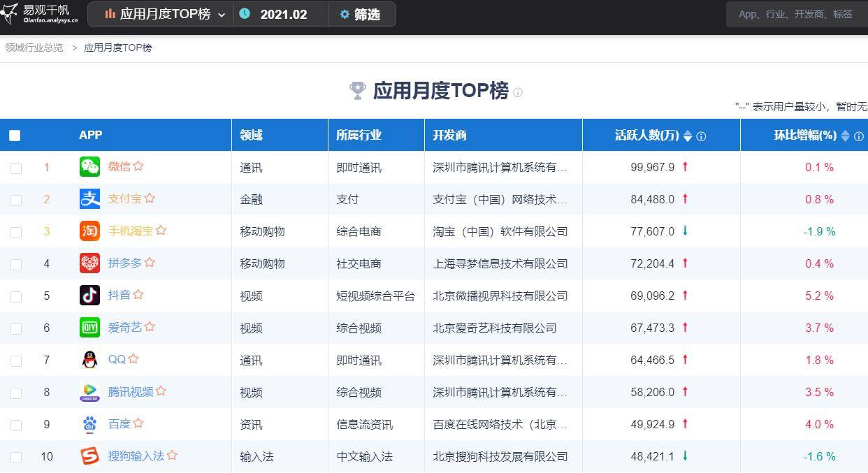
Task: Check the box for 爱奇艺 row
Action: point(16,329)
